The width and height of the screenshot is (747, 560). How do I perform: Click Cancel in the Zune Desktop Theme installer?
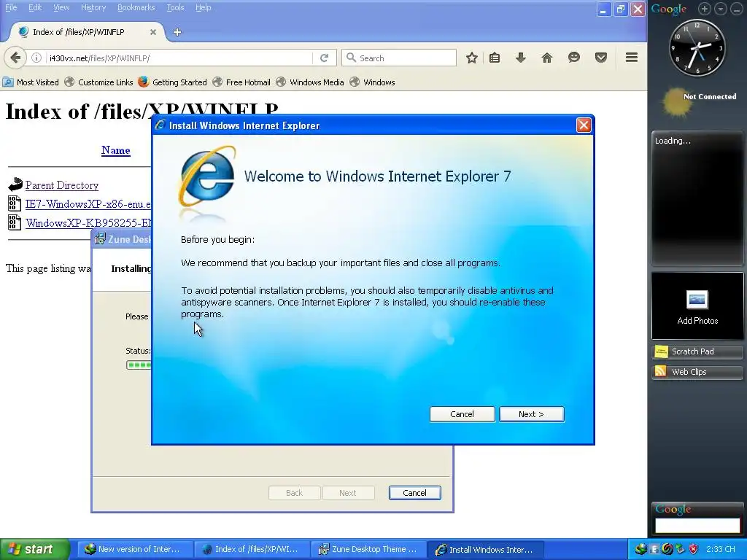click(415, 493)
